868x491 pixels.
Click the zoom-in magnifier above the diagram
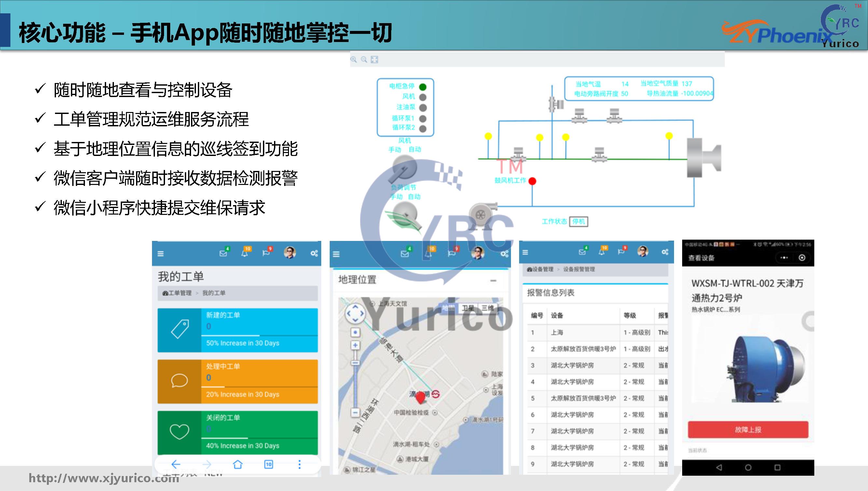[x=353, y=60]
